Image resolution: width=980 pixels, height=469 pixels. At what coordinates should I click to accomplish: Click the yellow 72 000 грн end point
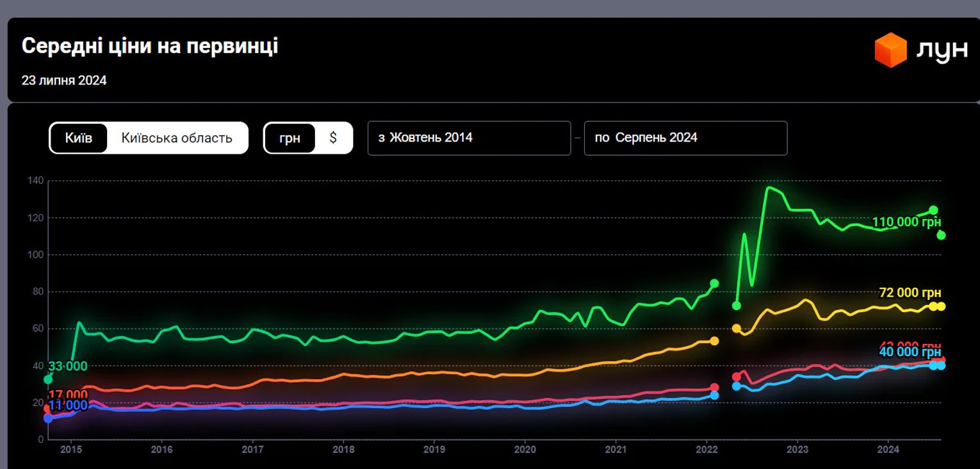(941, 306)
